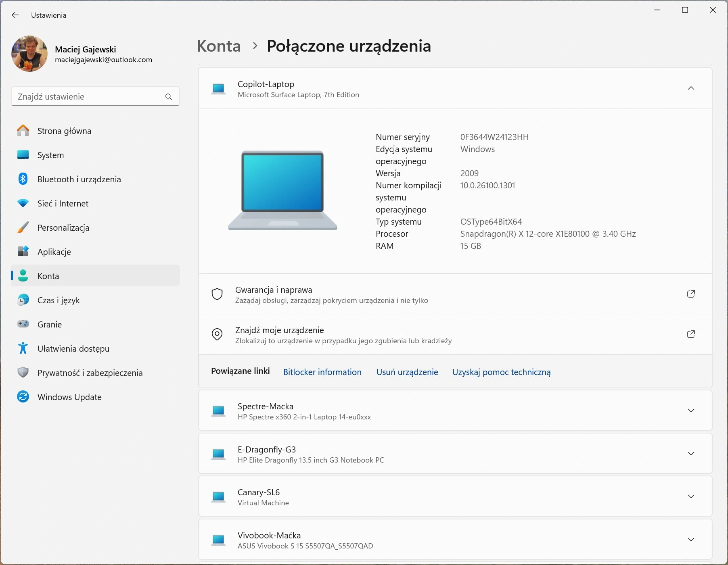Click the Granie gamepad icon

point(23,324)
